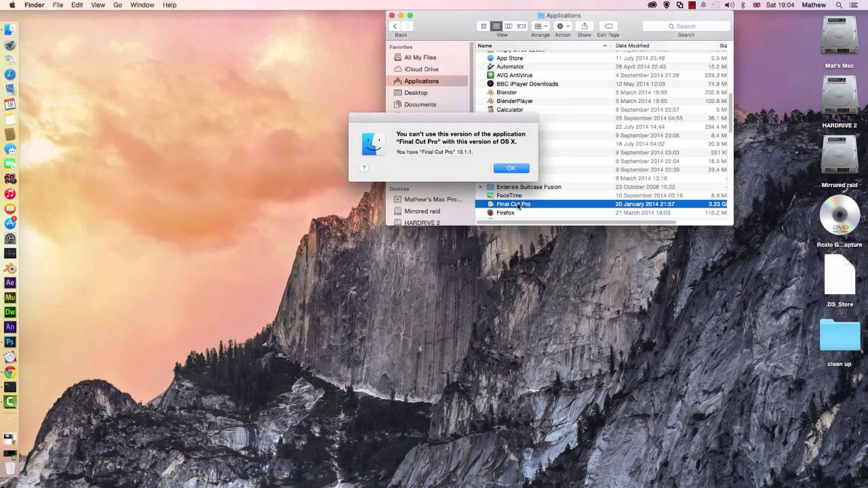Select the AVG AntiVirus row

[601, 75]
